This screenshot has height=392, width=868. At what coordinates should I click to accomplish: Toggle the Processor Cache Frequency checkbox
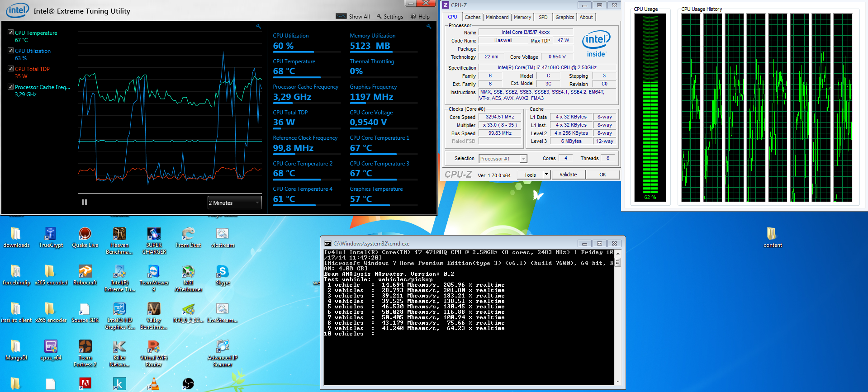coord(10,87)
